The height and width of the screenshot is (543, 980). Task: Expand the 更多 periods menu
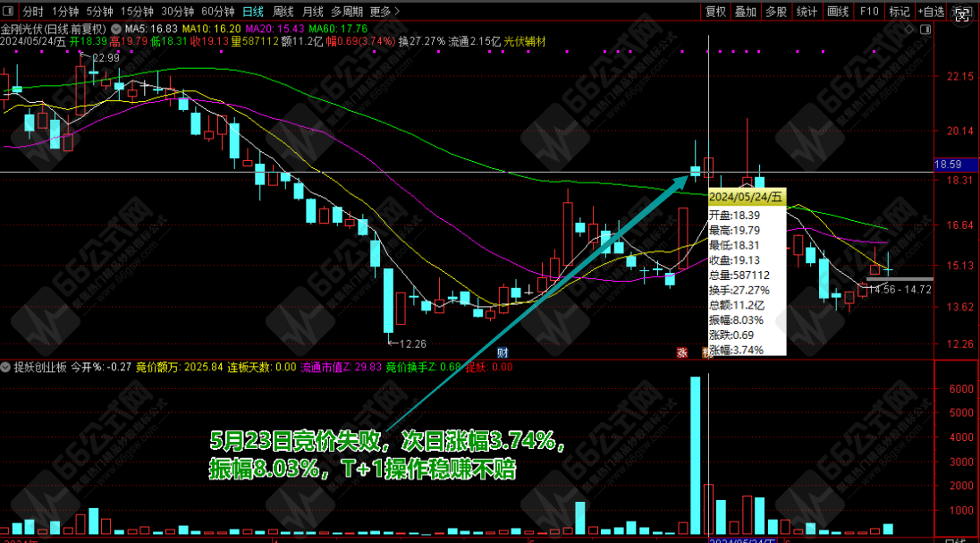click(384, 12)
